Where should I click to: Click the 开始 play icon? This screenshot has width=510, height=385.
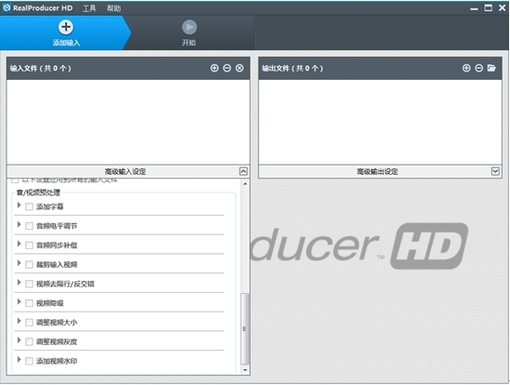click(189, 27)
